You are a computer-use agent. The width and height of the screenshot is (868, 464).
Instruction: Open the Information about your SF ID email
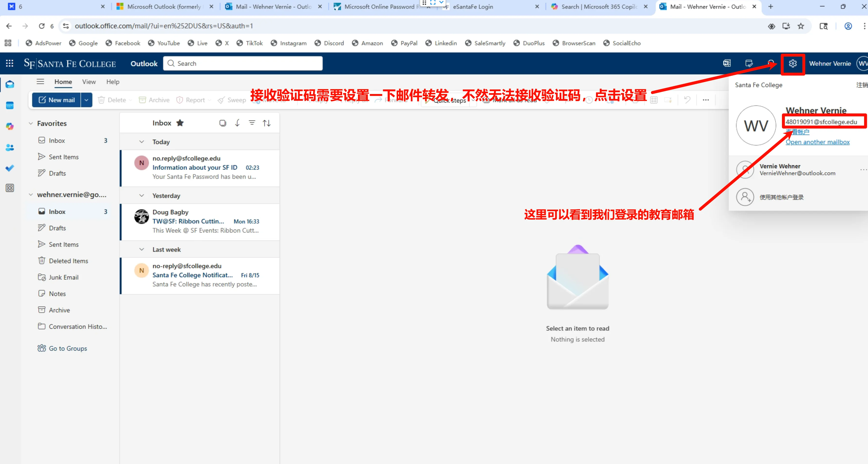coord(200,168)
